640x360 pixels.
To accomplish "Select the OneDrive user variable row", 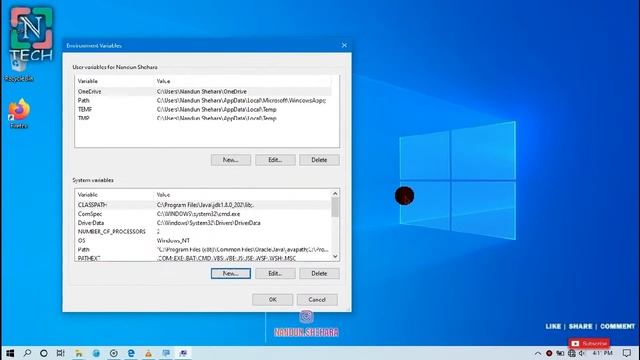I will tap(204, 91).
